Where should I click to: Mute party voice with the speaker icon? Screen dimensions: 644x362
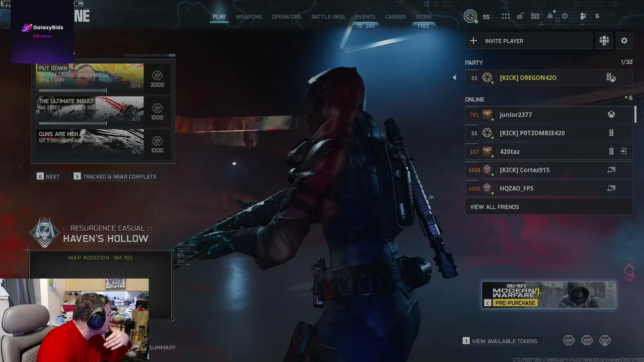tap(455, 77)
